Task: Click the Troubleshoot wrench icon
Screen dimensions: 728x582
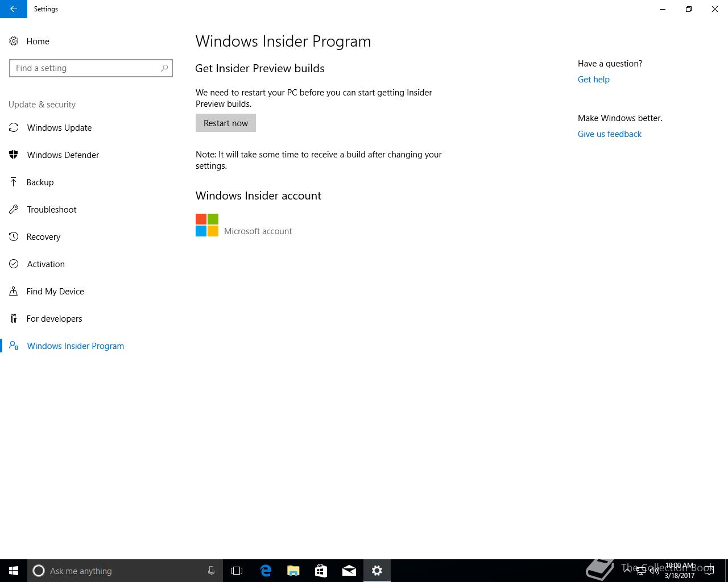Action: click(x=14, y=209)
